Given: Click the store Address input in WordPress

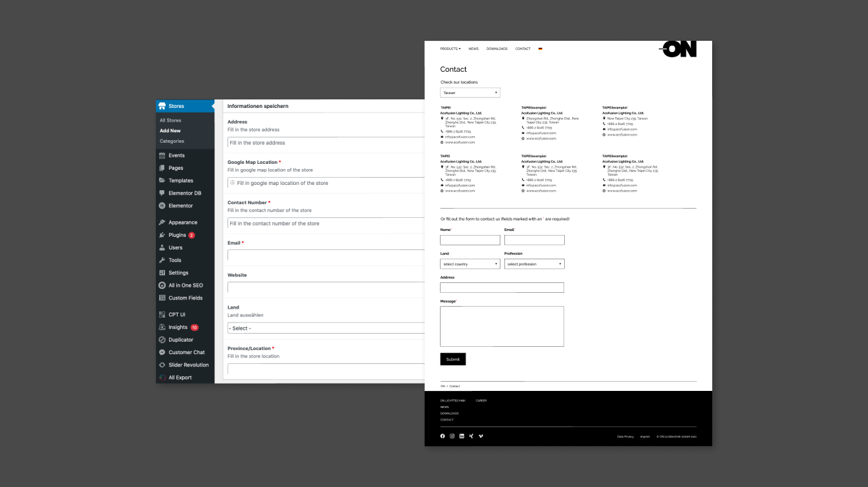Looking at the screenshot, I should (326, 142).
